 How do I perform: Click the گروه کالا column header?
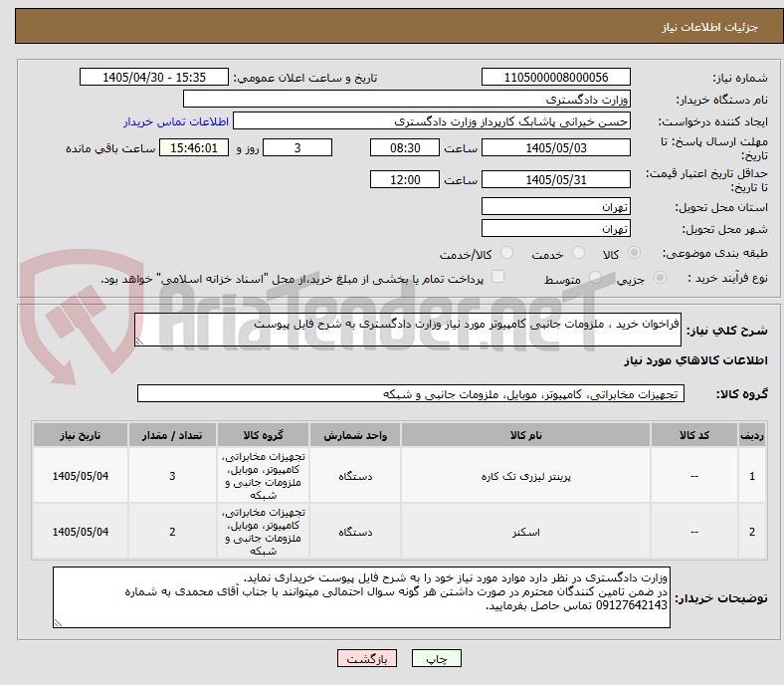[263, 435]
